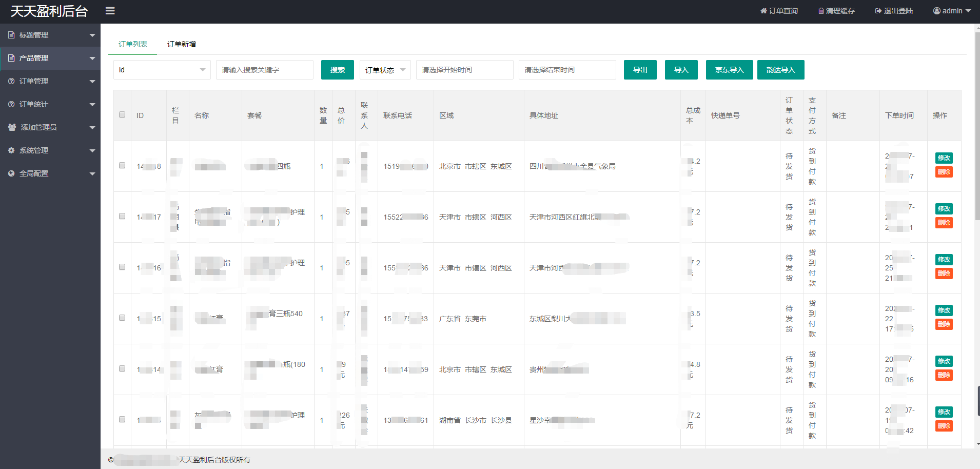Check the first order row checkbox
This screenshot has width=980, height=469.
122,166
